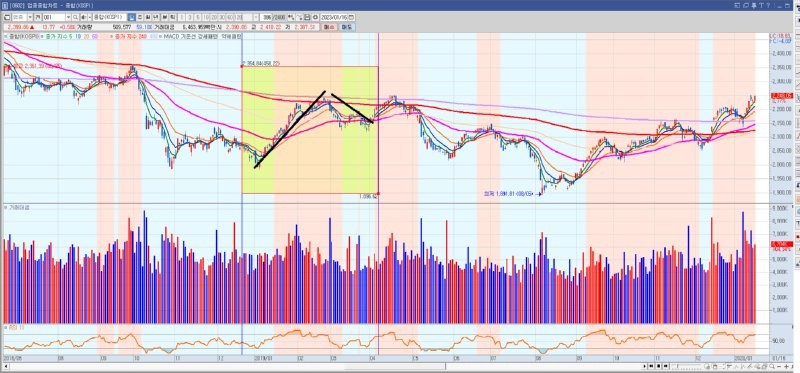Open the interval dropdown after the 120 button
The height and width of the screenshot is (373, 800).
click(256, 17)
